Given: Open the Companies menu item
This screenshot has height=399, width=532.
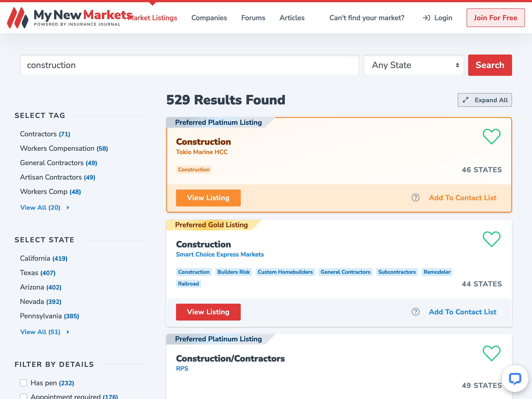Looking at the screenshot, I should [x=209, y=18].
